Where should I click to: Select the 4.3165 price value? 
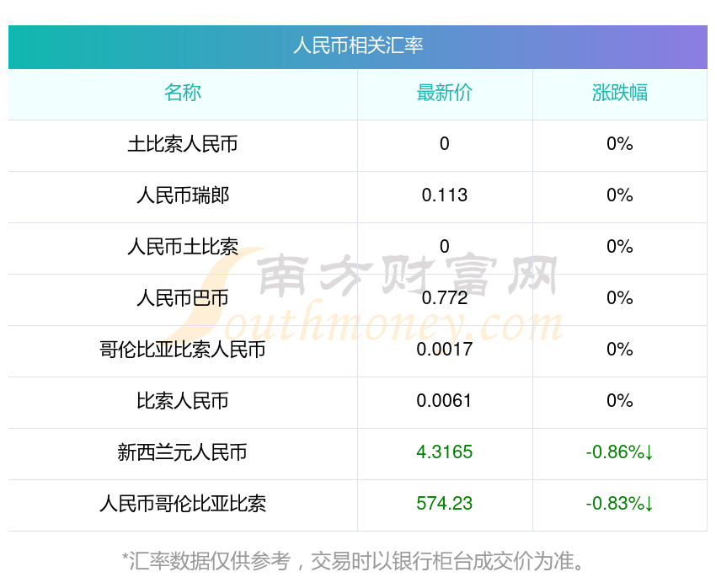coord(444,452)
